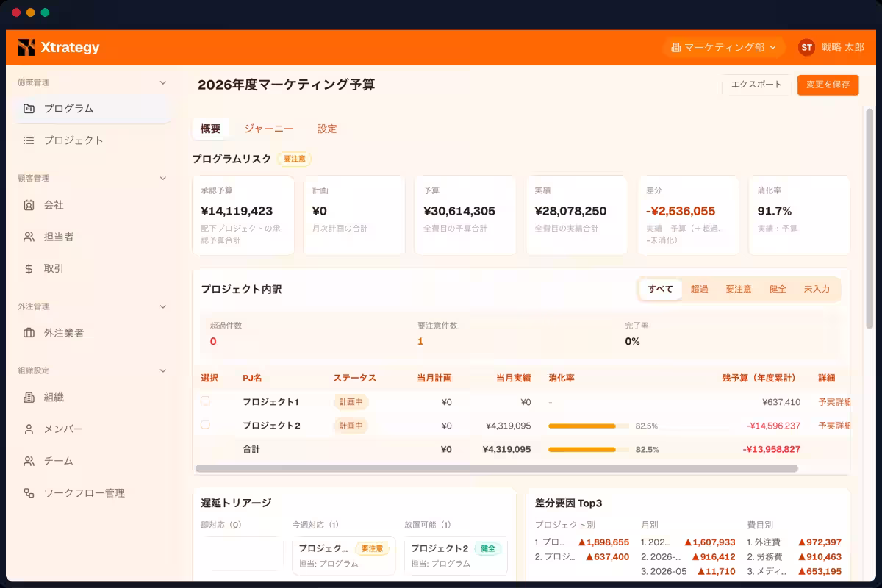The height and width of the screenshot is (588, 882).
Task: Click 2026-05 ▲11,710 in 月別 list
Action: (x=688, y=572)
